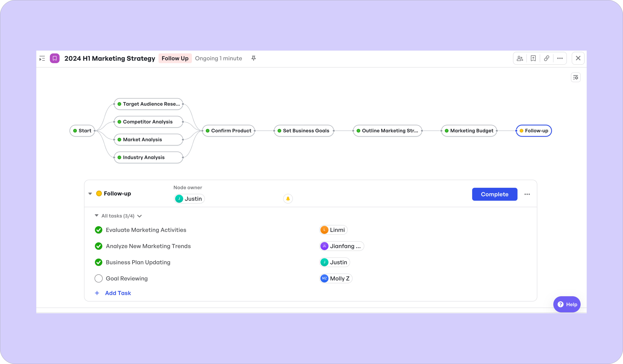The image size is (623, 364).
Task: Select the Set Business Goals node
Action: tap(304, 131)
